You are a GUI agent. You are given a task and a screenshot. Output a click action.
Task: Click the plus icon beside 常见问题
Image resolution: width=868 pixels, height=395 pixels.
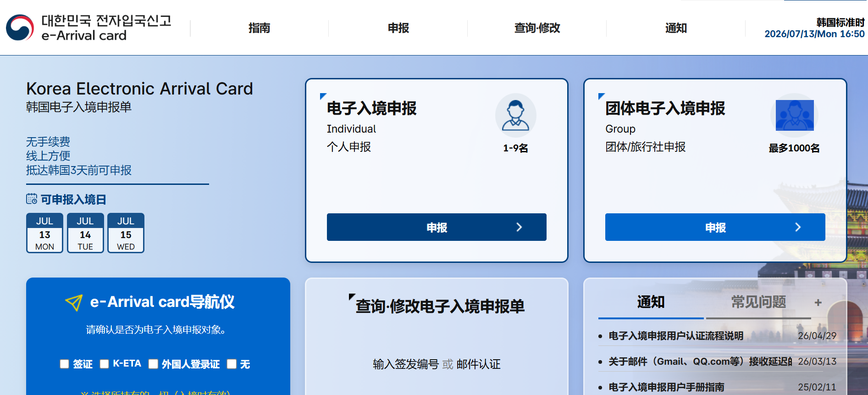[x=818, y=302]
